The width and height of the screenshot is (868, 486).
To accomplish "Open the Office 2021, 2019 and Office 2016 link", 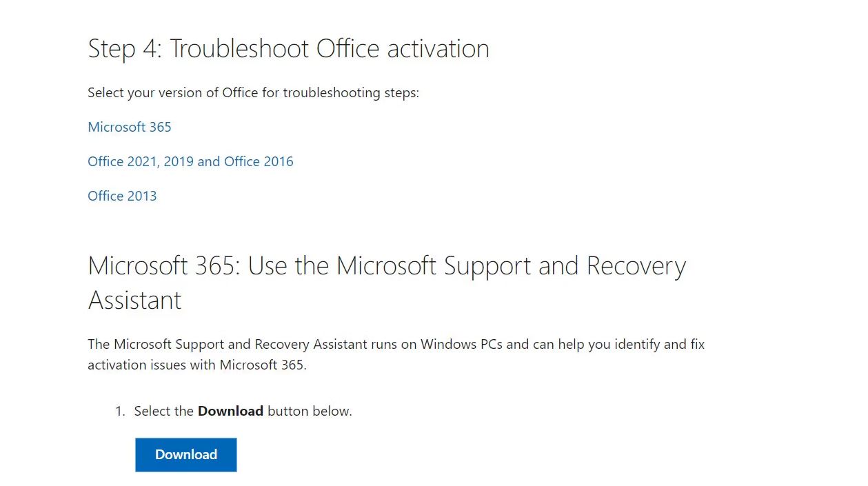I will click(x=190, y=161).
